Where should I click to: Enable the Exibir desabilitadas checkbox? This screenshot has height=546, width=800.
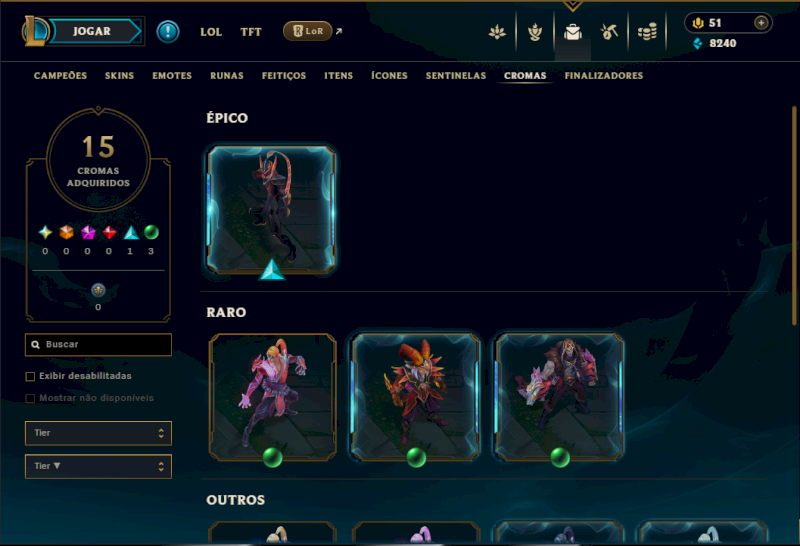[31, 377]
